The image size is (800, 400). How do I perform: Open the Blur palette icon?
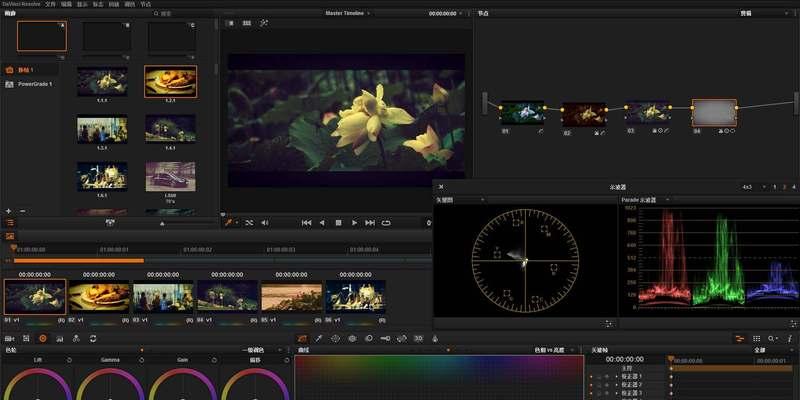(369, 338)
